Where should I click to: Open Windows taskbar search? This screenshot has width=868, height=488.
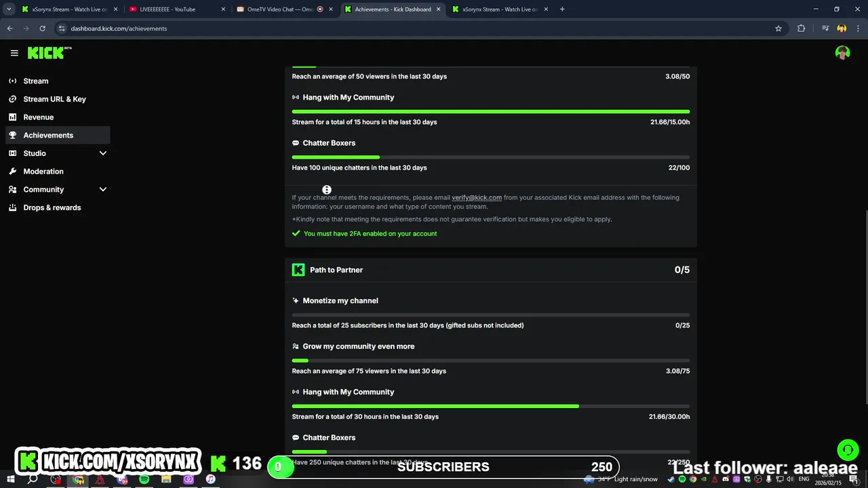(33, 479)
